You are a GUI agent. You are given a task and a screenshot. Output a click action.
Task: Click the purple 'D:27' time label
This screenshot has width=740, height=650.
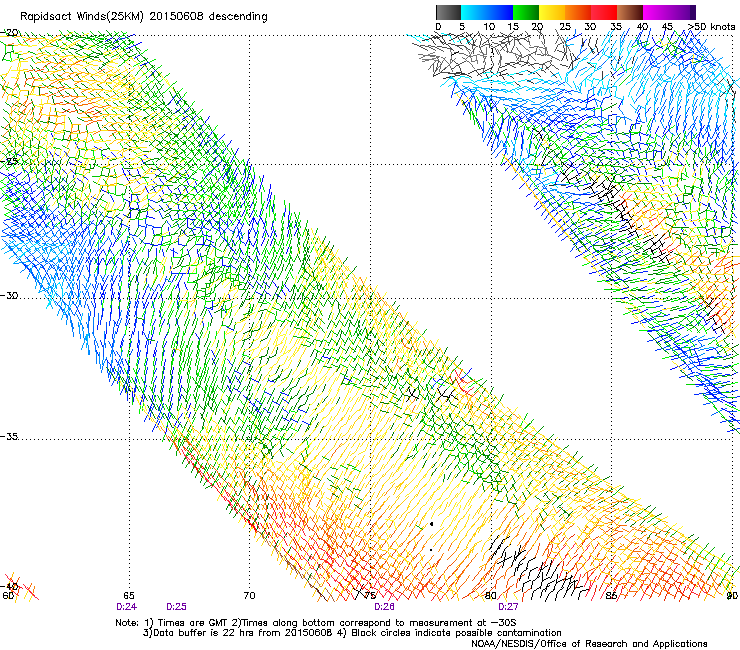[508, 607]
